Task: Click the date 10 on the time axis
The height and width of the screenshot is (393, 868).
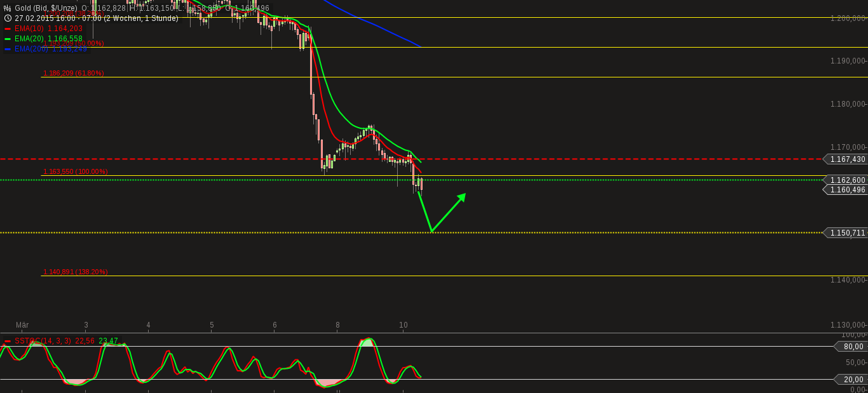Action: tap(403, 324)
